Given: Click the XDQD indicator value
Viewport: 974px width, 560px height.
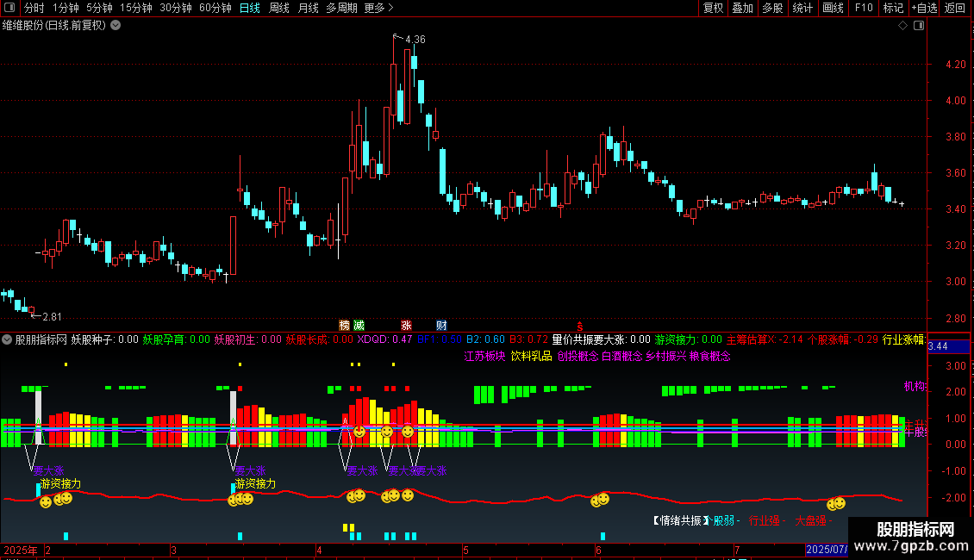Looking at the screenshot, I should pyautogui.click(x=384, y=339).
